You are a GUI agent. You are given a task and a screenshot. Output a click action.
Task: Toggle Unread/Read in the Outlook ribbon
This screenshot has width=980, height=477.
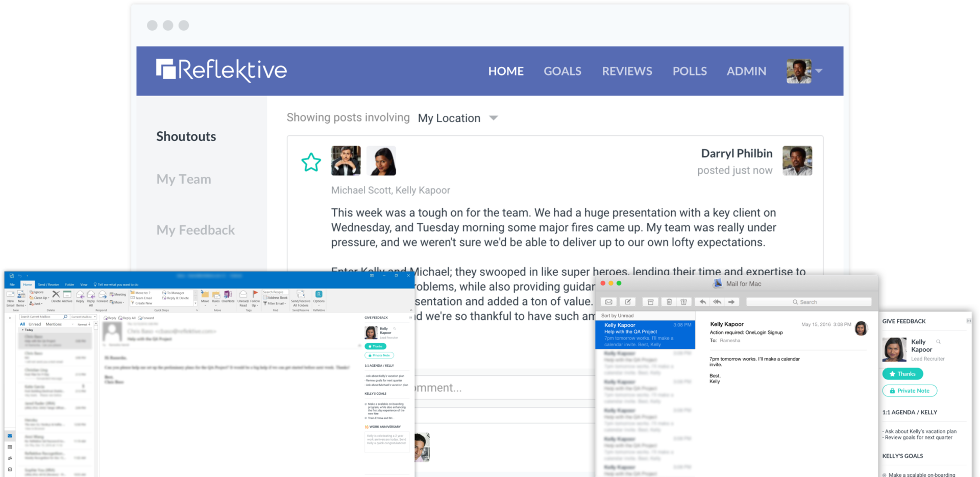pyautogui.click(x=243, y=296)
